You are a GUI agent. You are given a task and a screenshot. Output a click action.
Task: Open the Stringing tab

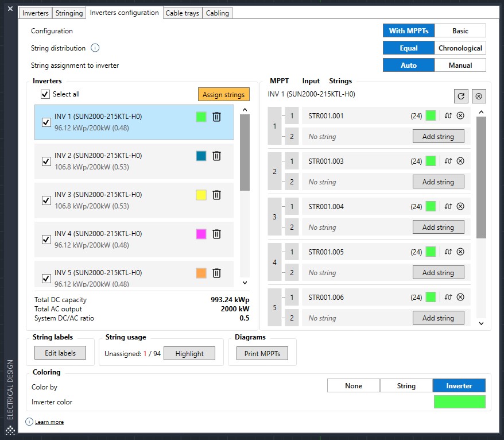pos(69,13)
